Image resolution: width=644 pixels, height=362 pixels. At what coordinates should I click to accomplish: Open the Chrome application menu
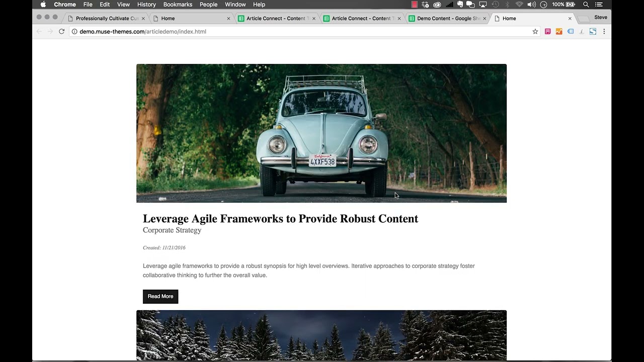[65, 5]
